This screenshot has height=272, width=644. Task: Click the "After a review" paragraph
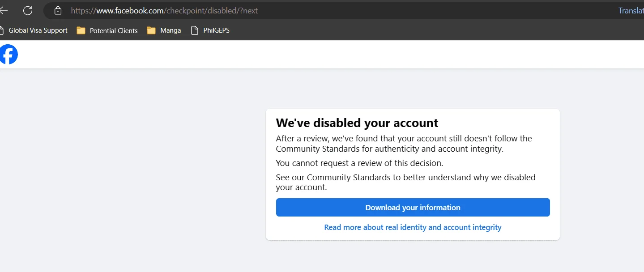[x=404, y=144]
